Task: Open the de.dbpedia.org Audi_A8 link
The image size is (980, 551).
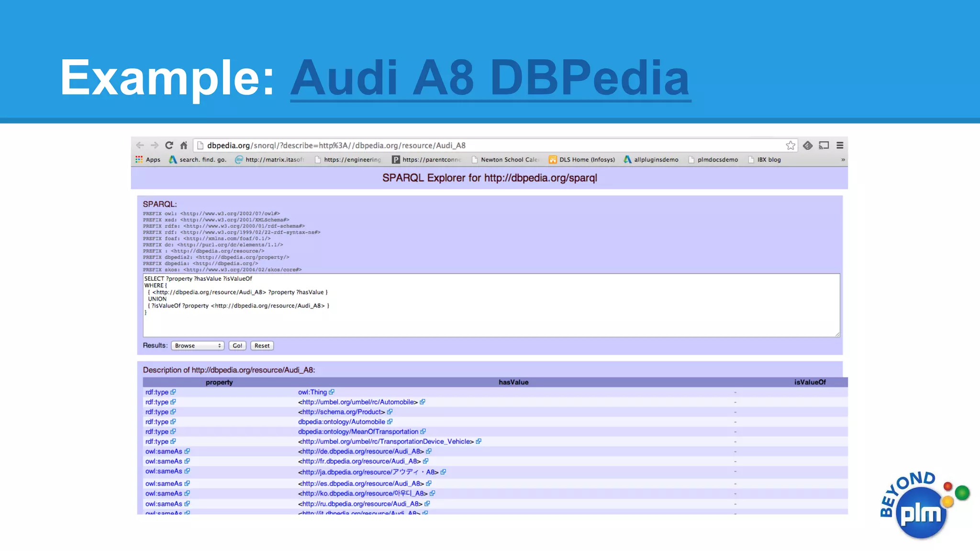Action: [361, 452]
